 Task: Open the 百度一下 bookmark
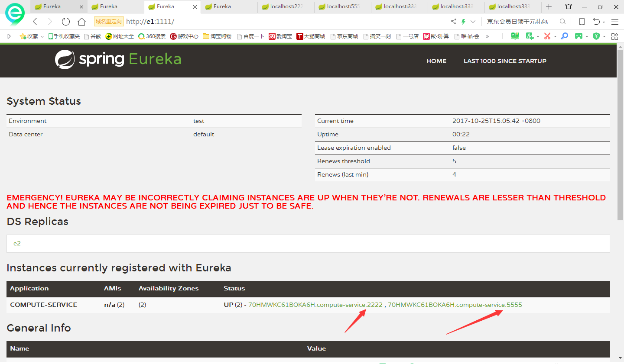(250, 36)
